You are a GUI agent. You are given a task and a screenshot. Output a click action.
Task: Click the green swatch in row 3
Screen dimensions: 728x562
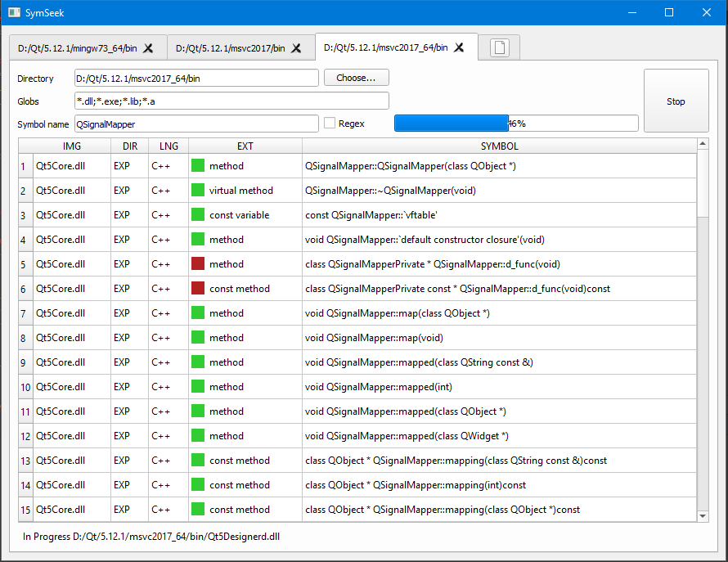click(x=198, y=214)
